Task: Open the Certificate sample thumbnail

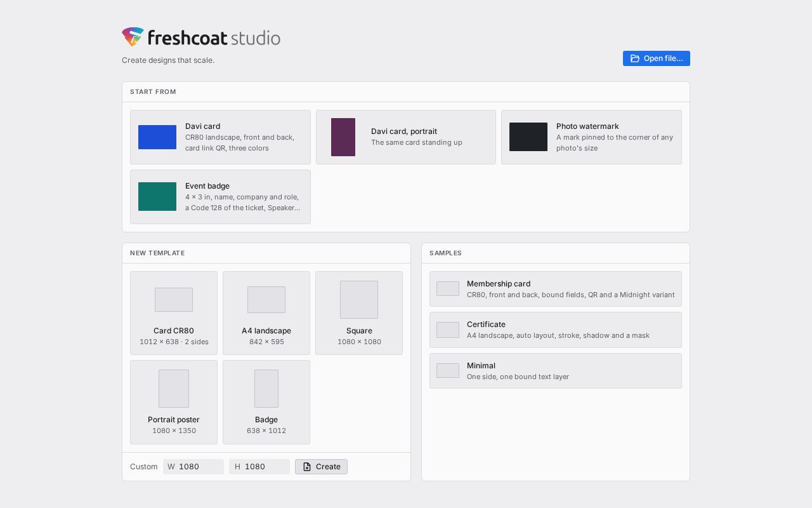Action: coord(448,330)
